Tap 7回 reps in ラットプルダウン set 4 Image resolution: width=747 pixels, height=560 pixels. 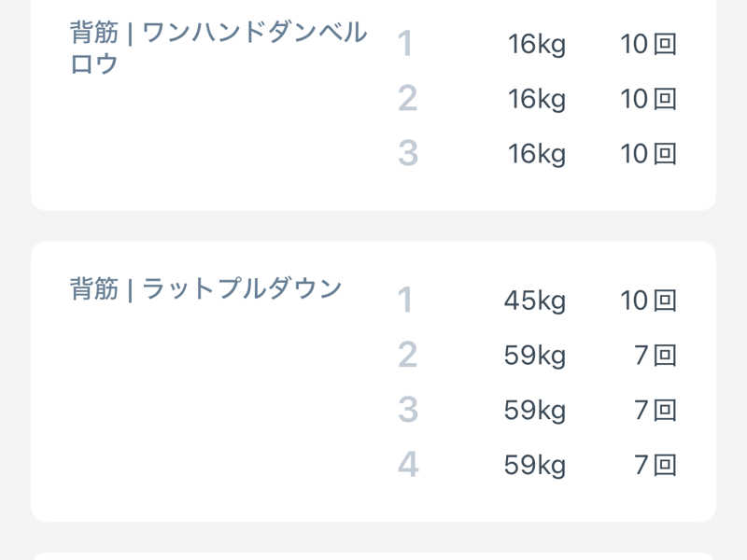point(655,465)
